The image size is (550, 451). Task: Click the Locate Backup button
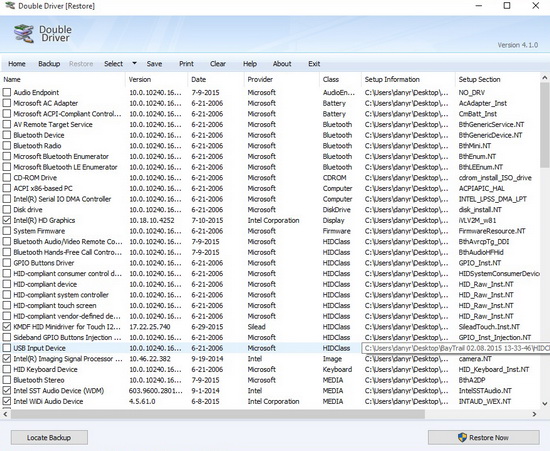pos(49,438)
